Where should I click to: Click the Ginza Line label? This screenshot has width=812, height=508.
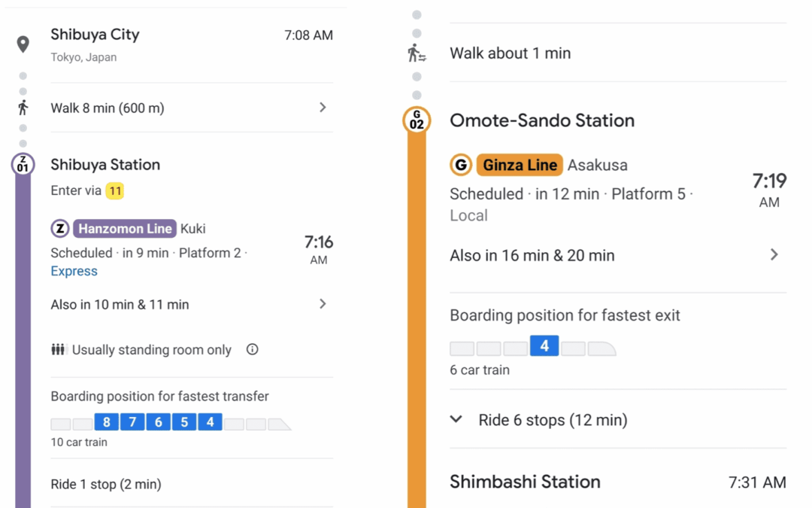pos(520,165)
